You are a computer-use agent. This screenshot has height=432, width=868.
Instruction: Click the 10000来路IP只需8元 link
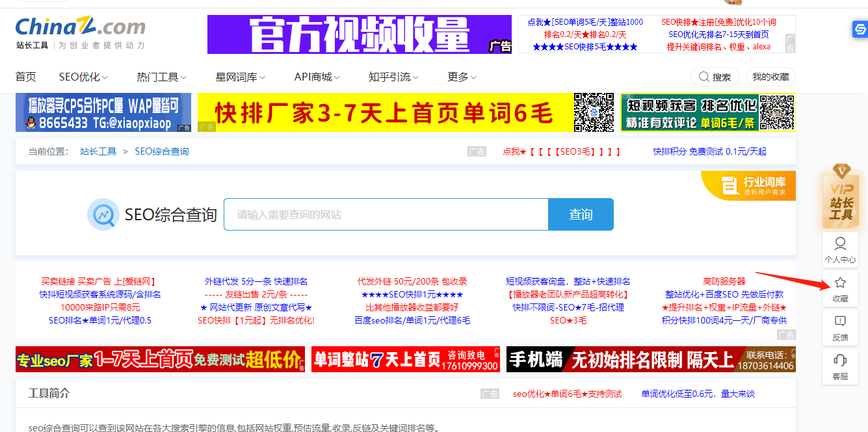point(100,307)
